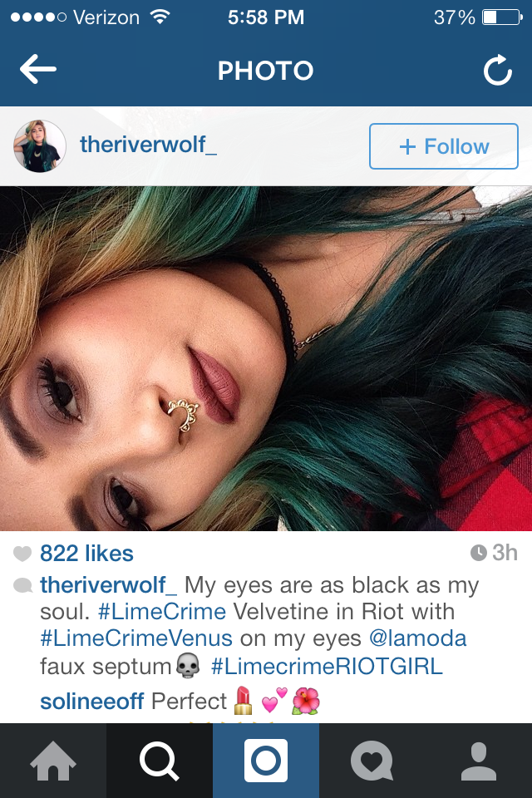Tap the #LimeCrime hashtag
Screen dimensions: 532x798
(162, 612)
